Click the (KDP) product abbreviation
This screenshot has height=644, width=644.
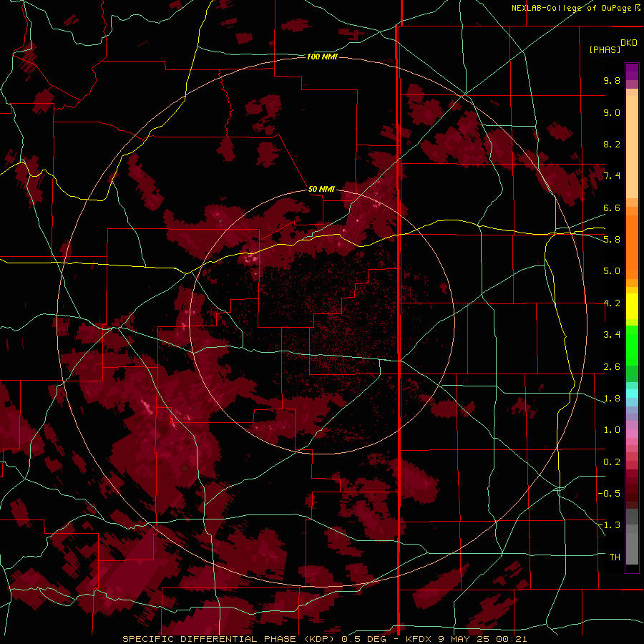click(318, 639)
